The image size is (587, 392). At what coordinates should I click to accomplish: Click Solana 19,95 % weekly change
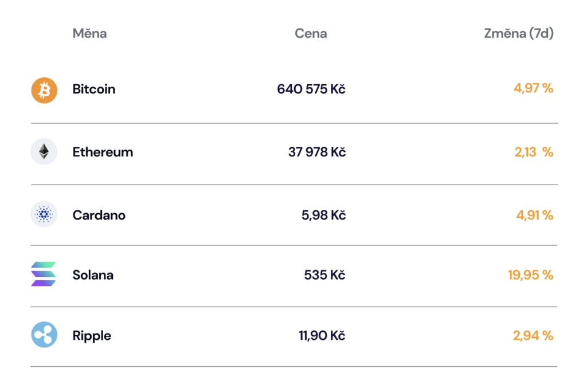point(530,275)
